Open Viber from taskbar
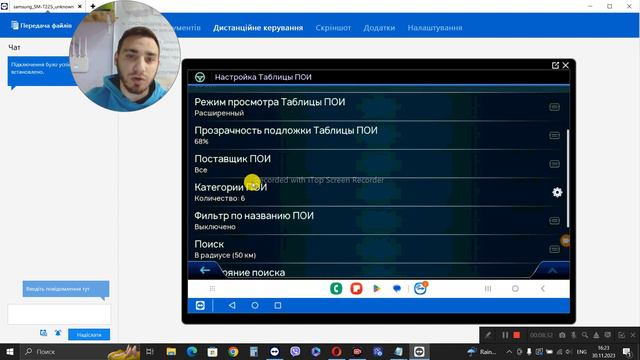 pos(295,351)
